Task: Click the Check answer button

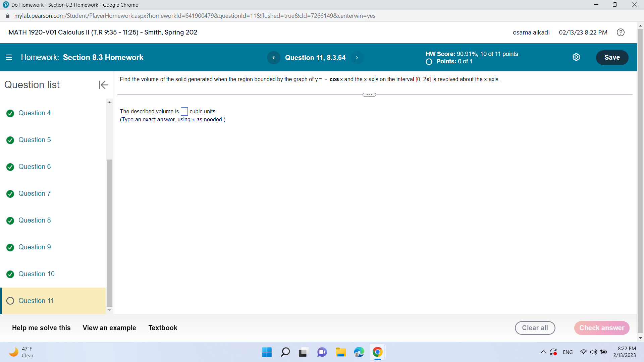Action: (601, 328)
